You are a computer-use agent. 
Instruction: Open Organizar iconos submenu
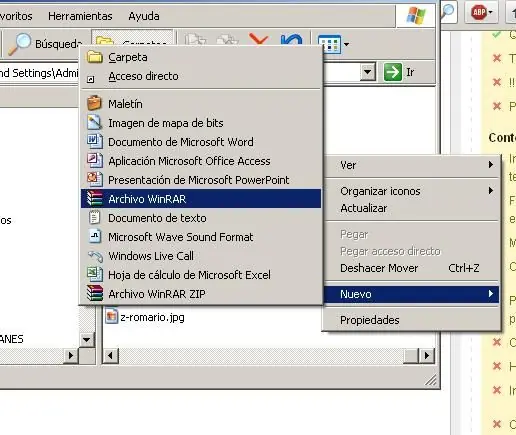[x=412, y=191]
